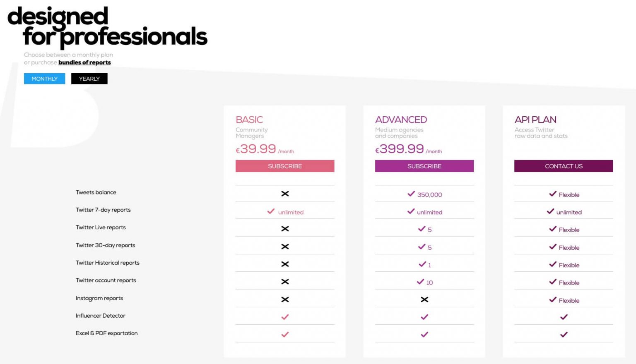Click API plan's Influencer Detector checkmark
Screen dimensions: 636x364
(564, 317)
